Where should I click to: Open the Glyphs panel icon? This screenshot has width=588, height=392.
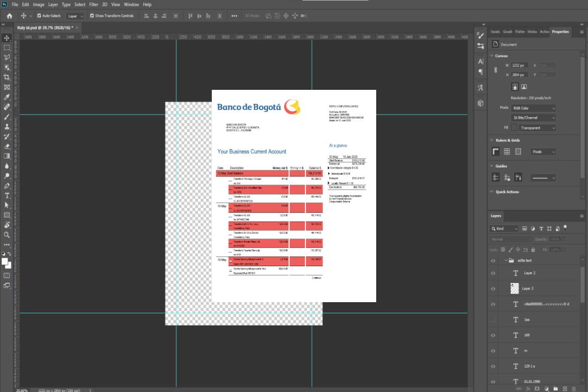click(480, 88)
